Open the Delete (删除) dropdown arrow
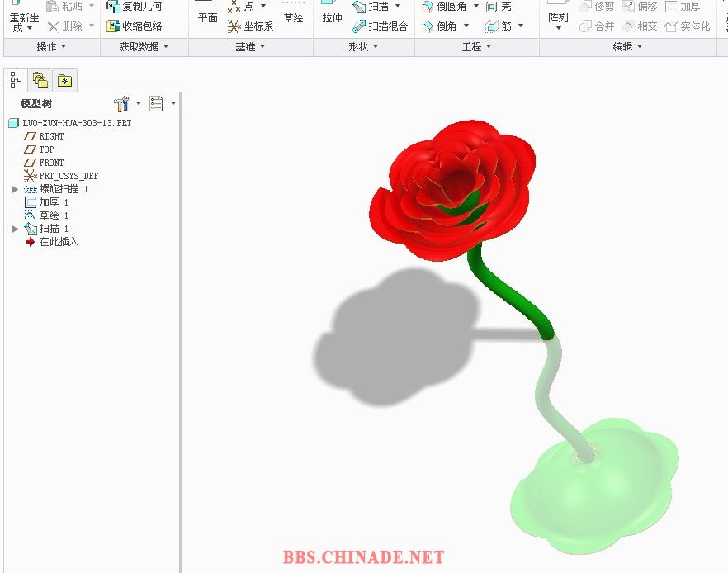The width and height of the screenshot is (728, 573). [92, 26]
